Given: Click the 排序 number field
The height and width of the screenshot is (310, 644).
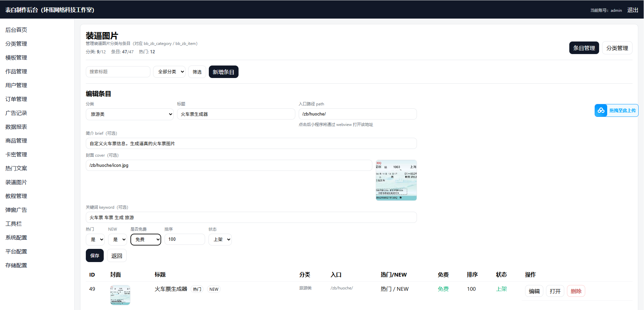Looking at the screenshot, I should coord(184,239).
